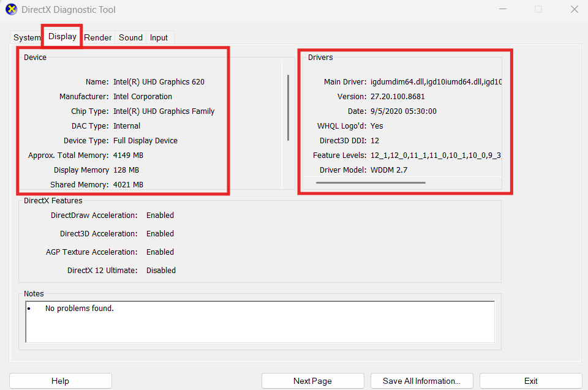Viewport: 588px width, 390px height.
Task: Click AGP Texture Acceleration Enabled value
Action: (160, 252)
